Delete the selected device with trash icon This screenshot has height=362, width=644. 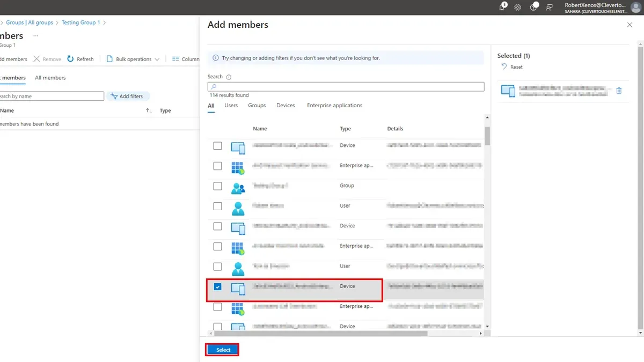pyautogui.click(x=619, y=91)
